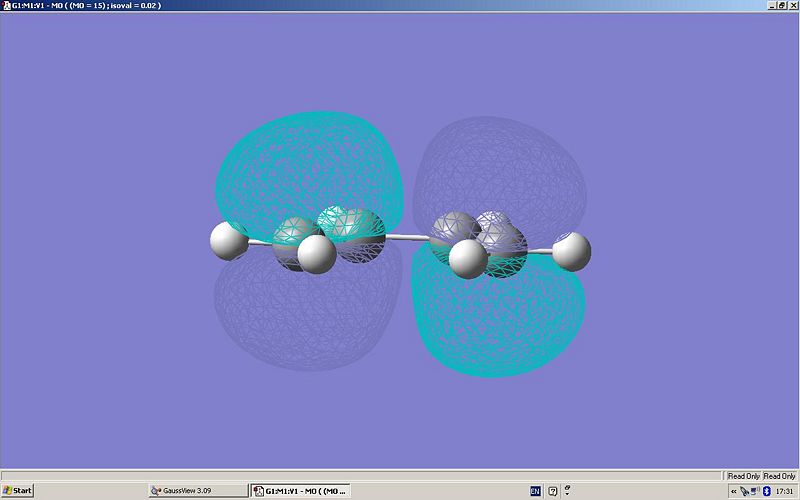Screen dimensions: 800x500
Task: Switch to GaussView 3.09 taskbar button
Action: tap(197, 491)
